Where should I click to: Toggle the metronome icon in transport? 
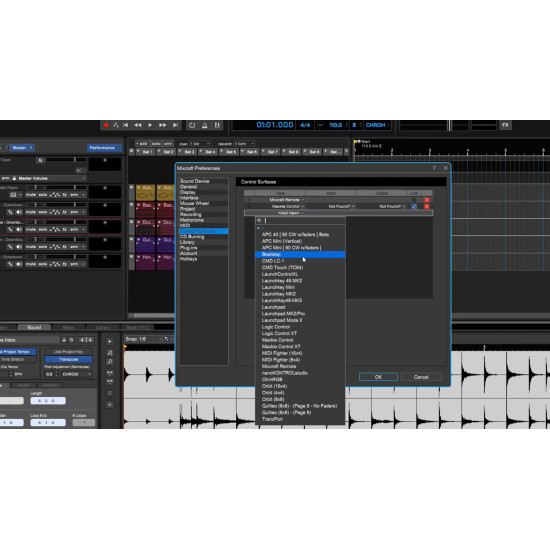(x=204, y=125)
